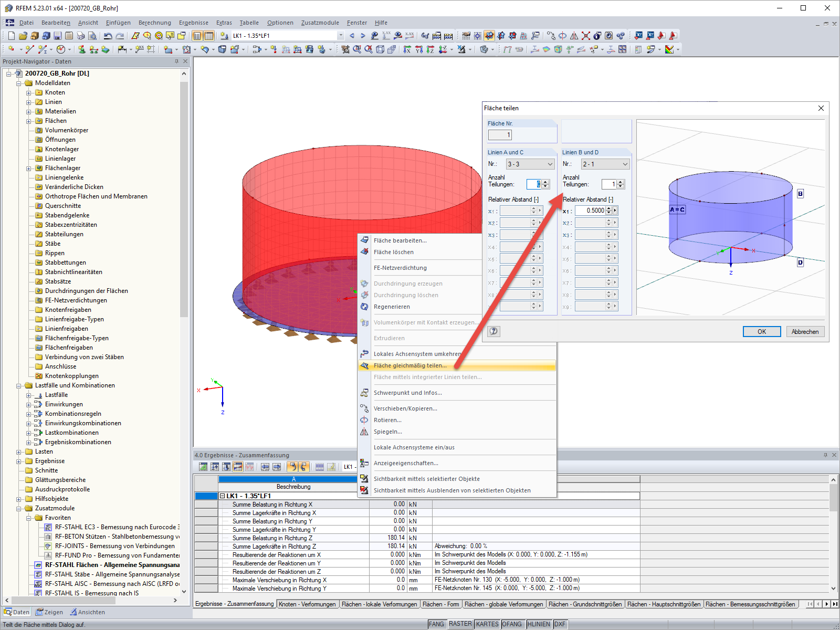Click the Mirror tool in the toolbar

(x=574, y=36)
